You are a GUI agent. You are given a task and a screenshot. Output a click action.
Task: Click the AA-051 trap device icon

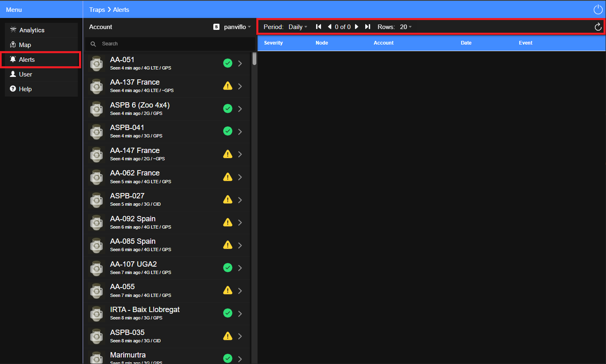97,63
